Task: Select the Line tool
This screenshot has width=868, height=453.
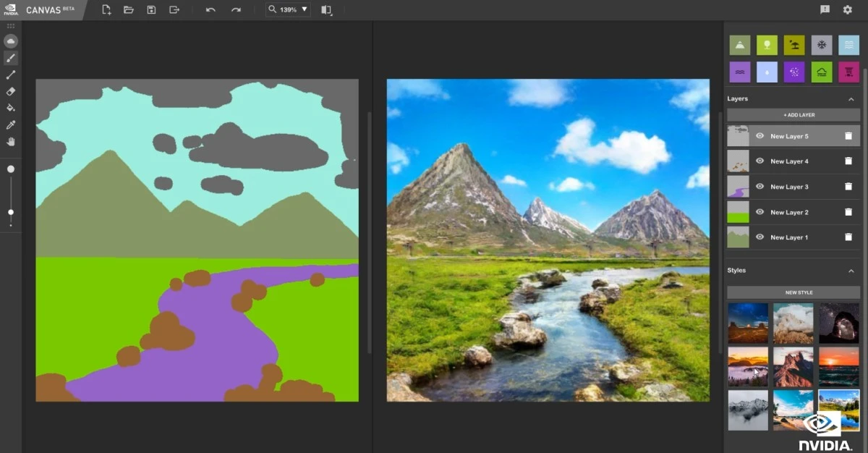Action: pyautogui.click(x=10, y=75)
